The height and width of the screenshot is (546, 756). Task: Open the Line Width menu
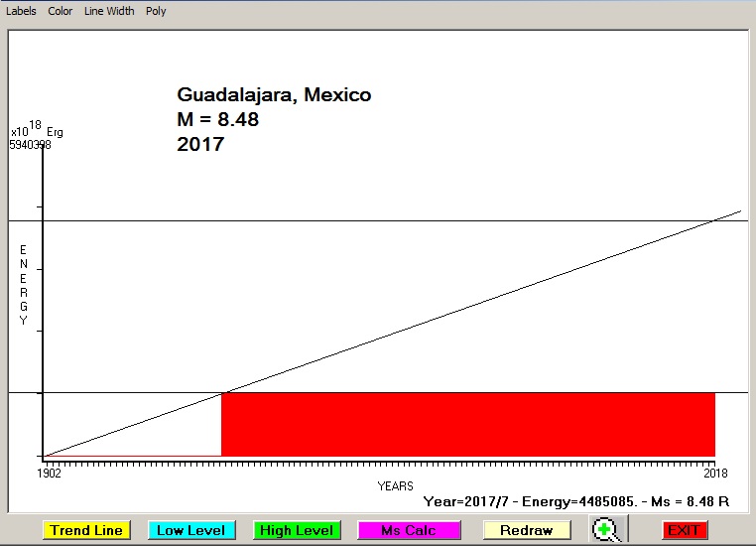(107, 11)
